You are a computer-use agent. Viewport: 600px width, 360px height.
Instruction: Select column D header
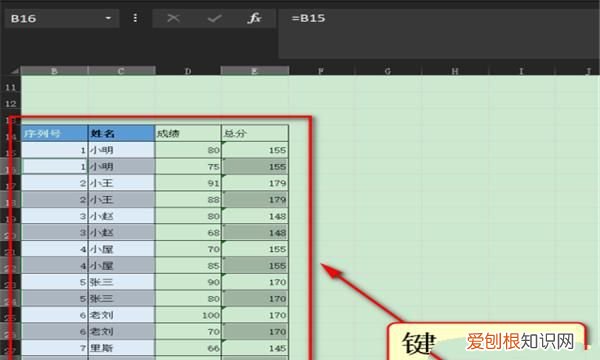[x=188, y=71]
